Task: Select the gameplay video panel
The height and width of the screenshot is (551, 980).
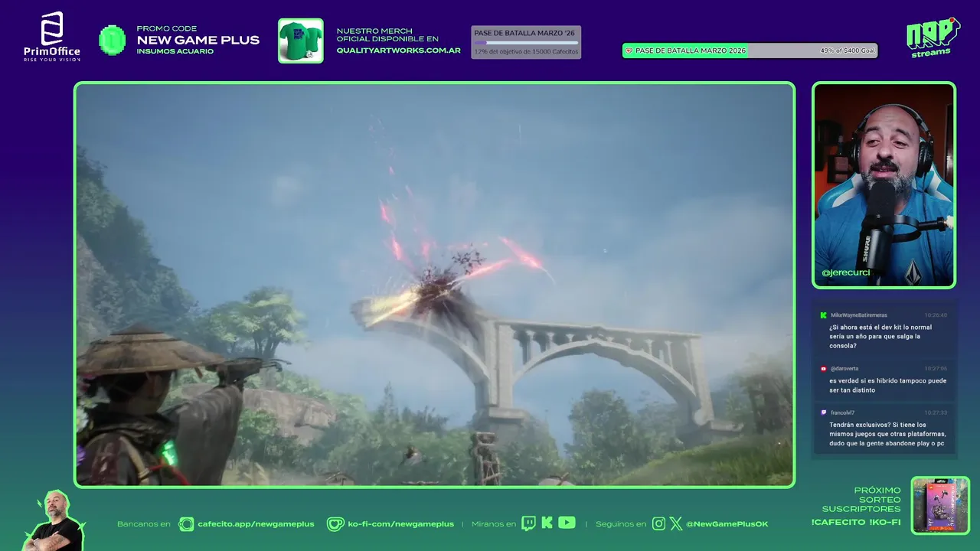Action: tap(434, 285)
